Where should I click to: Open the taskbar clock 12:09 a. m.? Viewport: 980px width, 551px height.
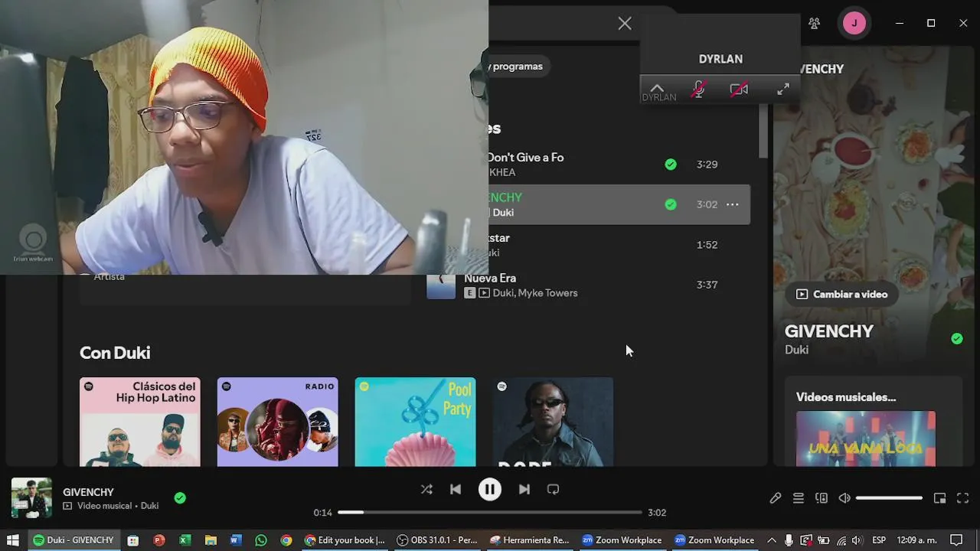coord(916,540)
